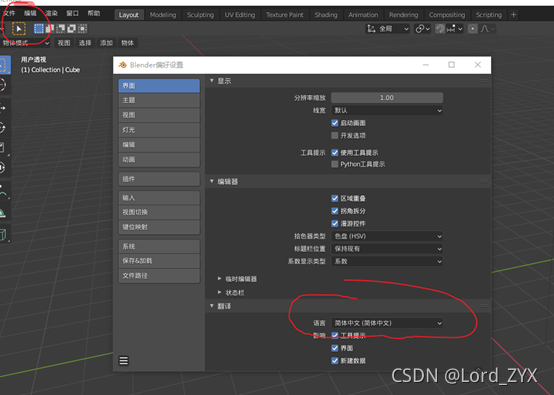Open the 语言 dropdown 简体中文
Viewport: 554px width, 395px height.
(x=387, y=323)
